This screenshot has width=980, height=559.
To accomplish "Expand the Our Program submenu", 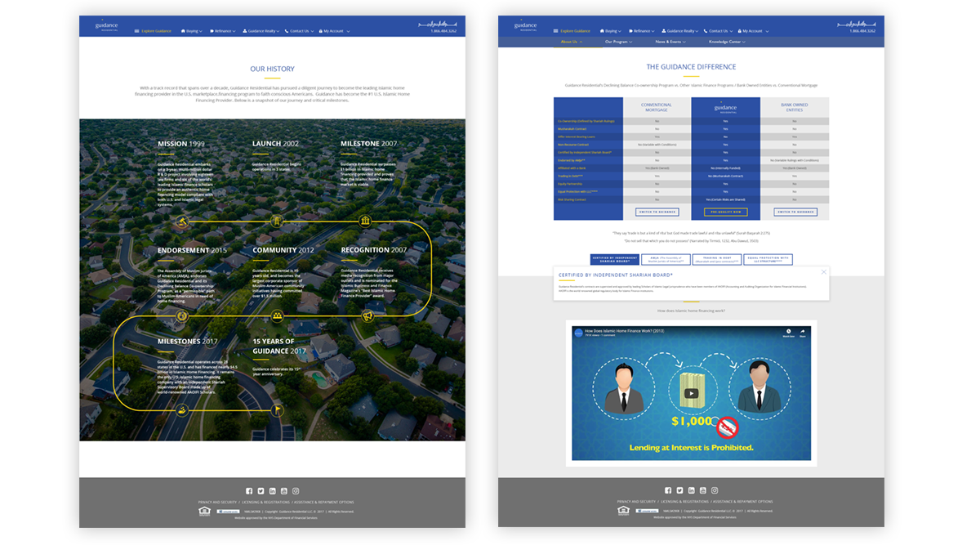I will tap(621, 42).
